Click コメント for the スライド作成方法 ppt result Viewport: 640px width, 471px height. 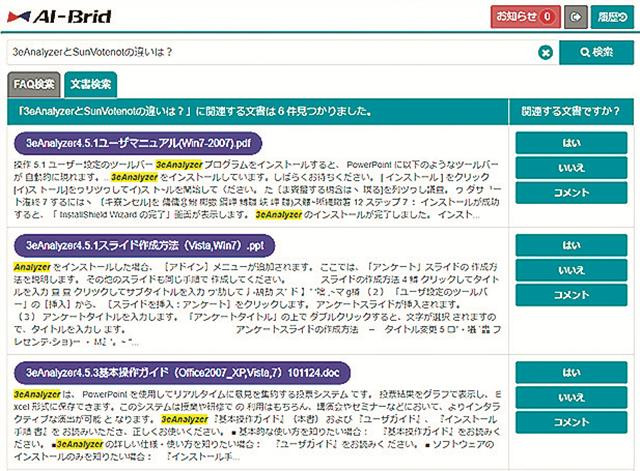(571, 295)
